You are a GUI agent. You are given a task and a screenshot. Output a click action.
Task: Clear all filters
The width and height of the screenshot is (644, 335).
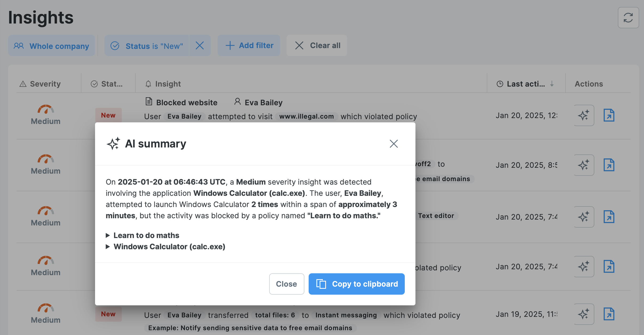[317, 45]
